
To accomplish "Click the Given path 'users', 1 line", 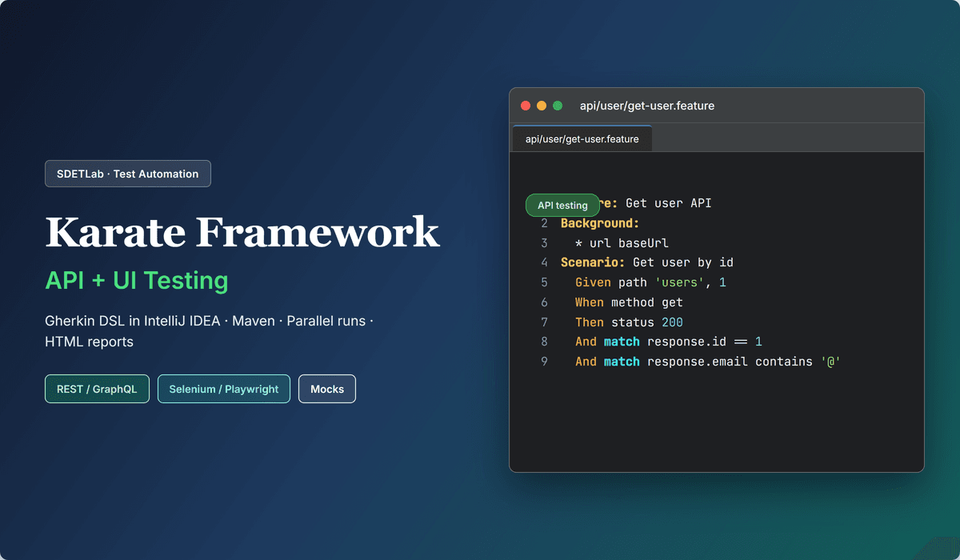I will tap(650, 282).
